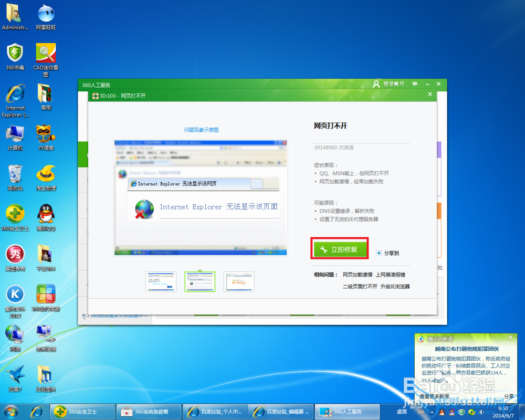Switch to the 百度经验_个人中 taskbar item
Viewport: 525px width, 420px height.
215,412
